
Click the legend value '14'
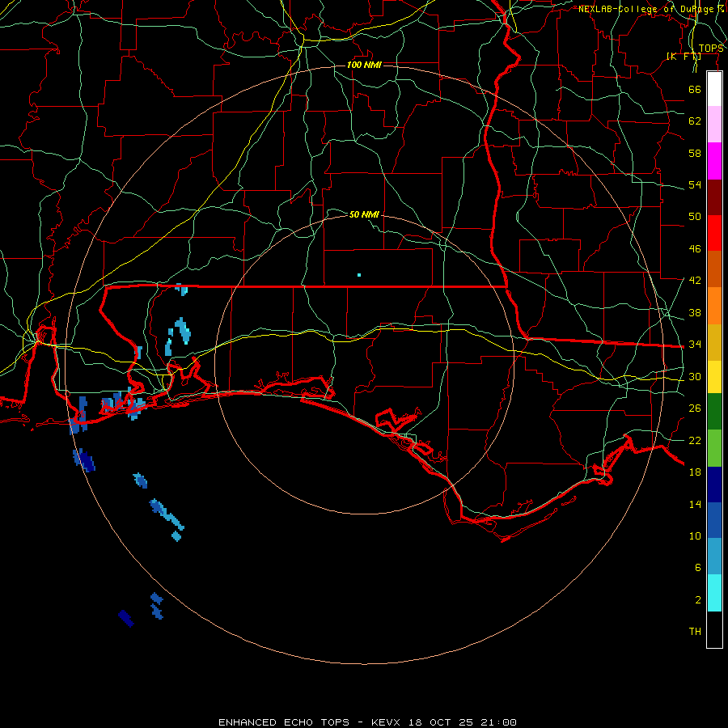click(695, 504)
